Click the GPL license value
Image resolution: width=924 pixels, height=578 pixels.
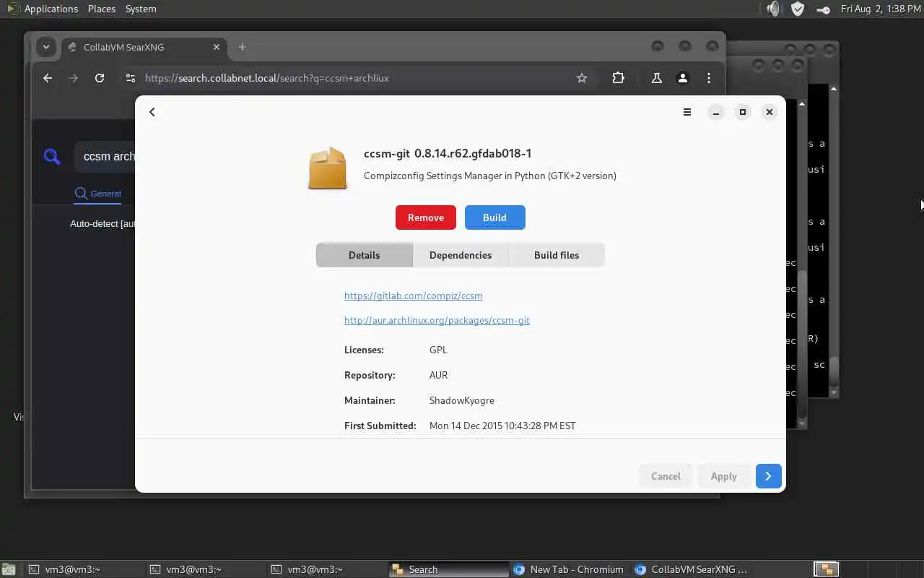pos(438,350)
